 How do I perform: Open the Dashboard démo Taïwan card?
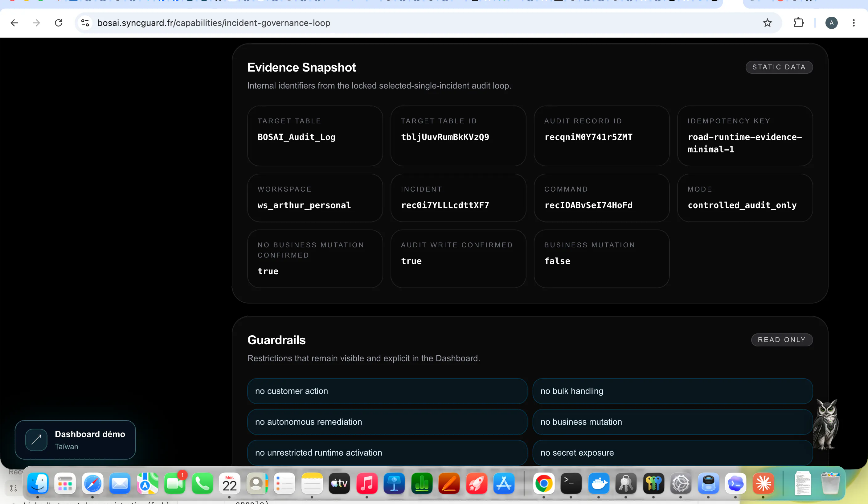pyautogui.click(x=75, y=440)
